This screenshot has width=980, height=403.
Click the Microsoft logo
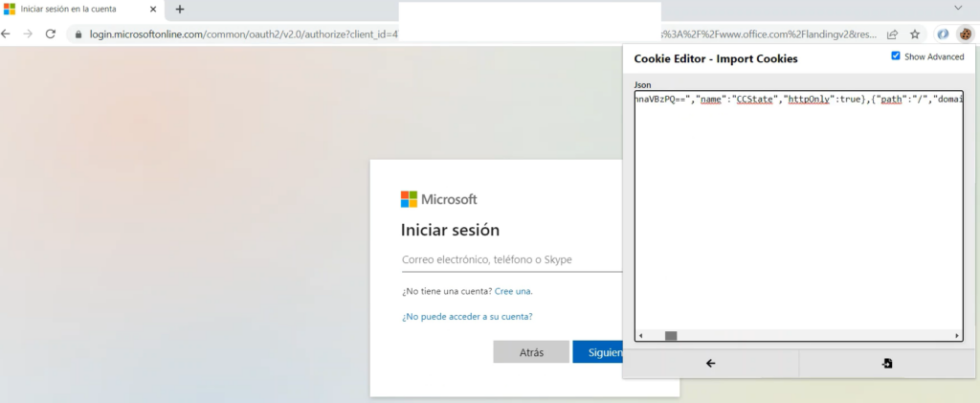[438, 199]
